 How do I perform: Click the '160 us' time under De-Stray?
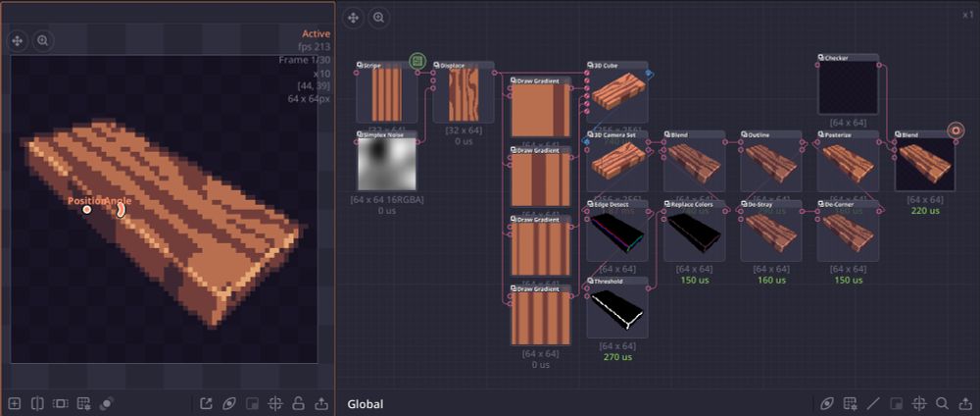(771, 281)
